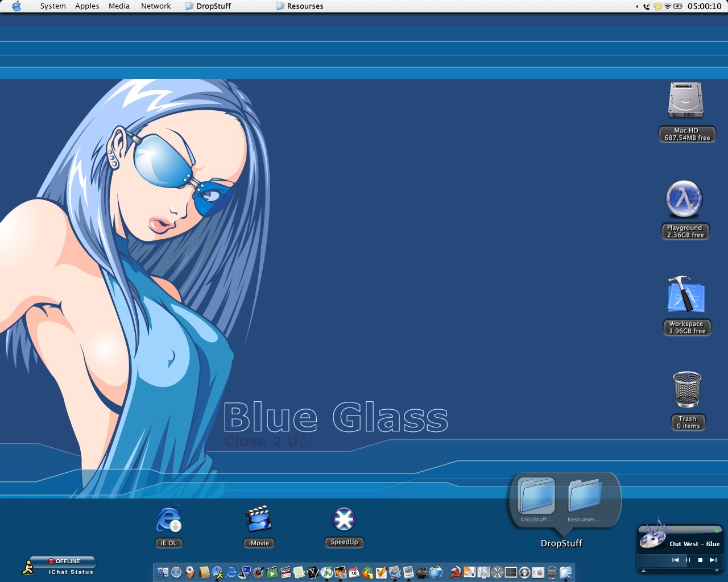Image resolution: width=728 pixels, height=582 pixels.
Task: Open iPhoto in the Dock
Action: pyautogui.click(x=340, y=572)
